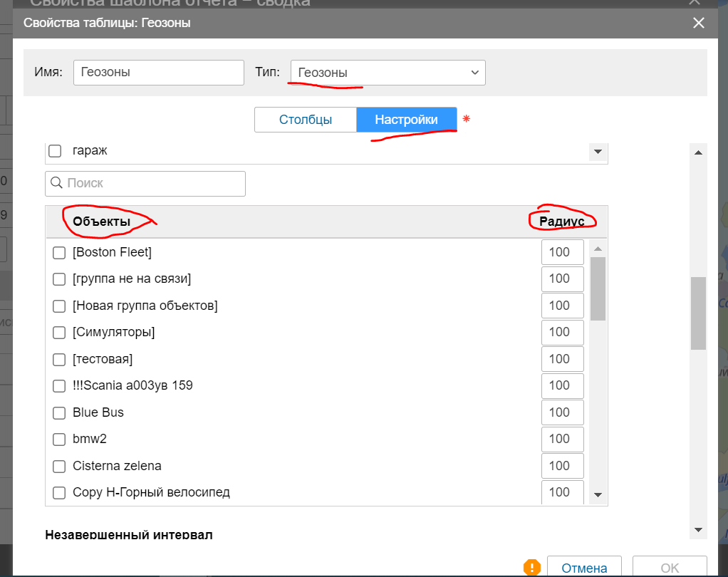Image resolution: width=728 pixels, height=577 pixels.
Task: Select the Настройки tab
Action: pos(406,120)
